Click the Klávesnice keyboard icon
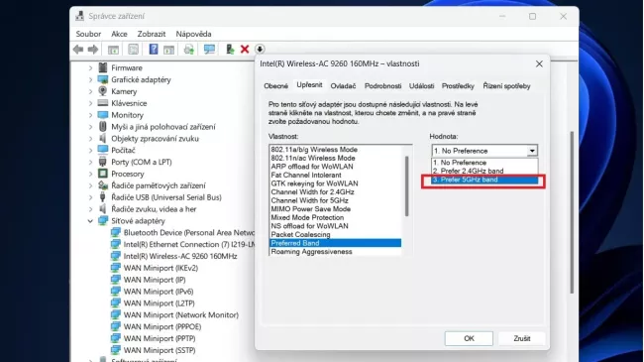 103,103
